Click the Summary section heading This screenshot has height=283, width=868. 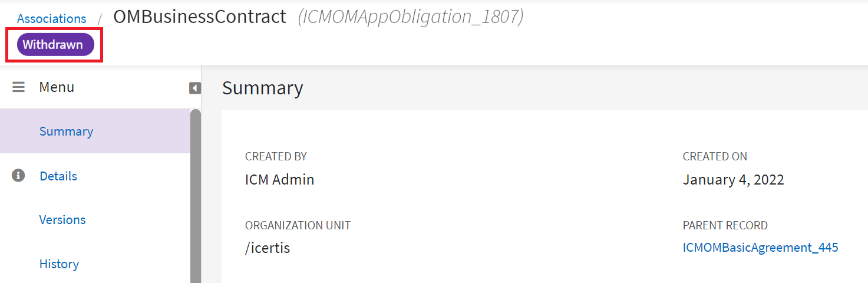pyautogui.click(x=263, y=88)
